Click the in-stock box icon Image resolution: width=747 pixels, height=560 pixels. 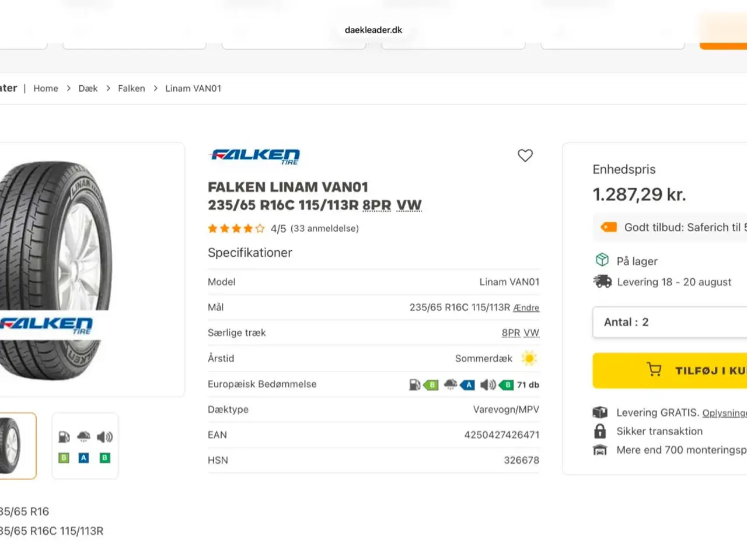click(x=602, y=260)
